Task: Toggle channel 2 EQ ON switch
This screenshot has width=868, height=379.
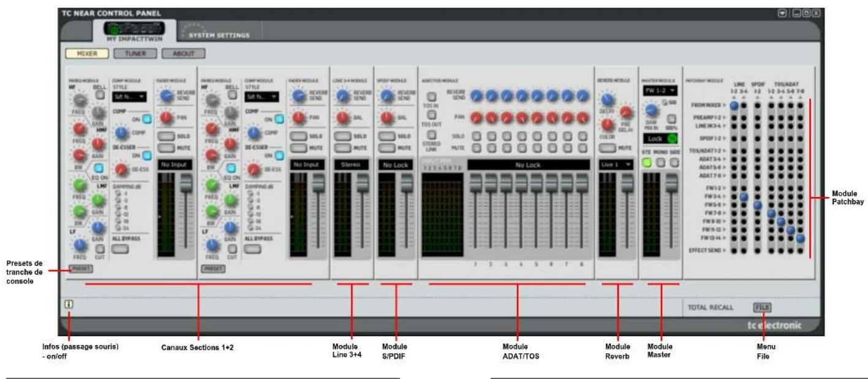Action: 230,167
